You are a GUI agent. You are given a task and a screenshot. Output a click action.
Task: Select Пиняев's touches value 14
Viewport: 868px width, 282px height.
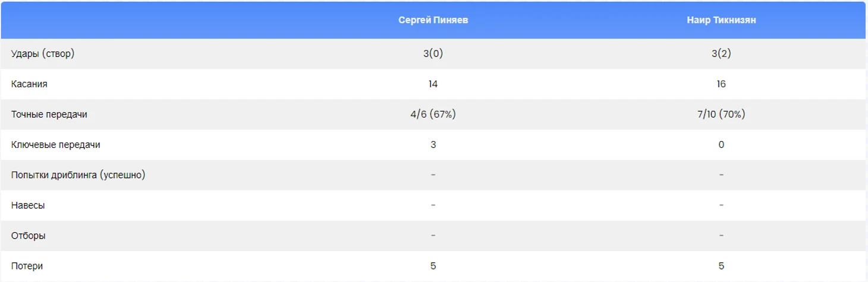coord(433,84)
